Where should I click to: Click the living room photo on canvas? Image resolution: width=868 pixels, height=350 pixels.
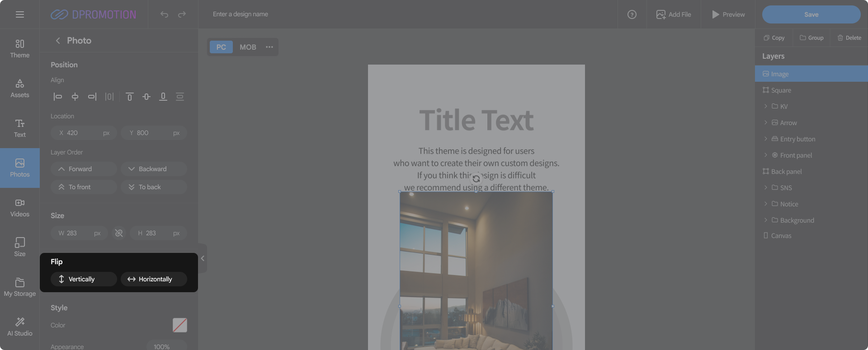476,271
